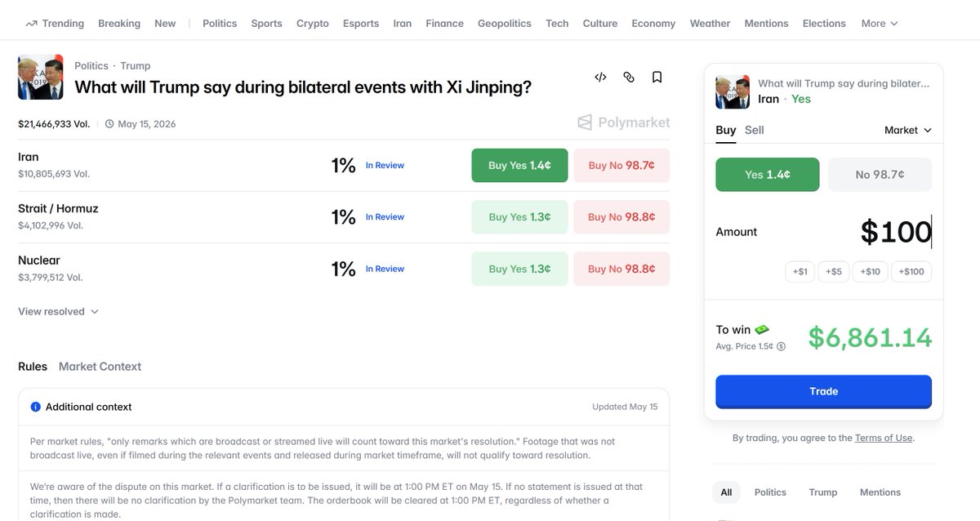The image size is (980, 521).
Task: Buy Yes 1.3¢ on Nuclear
Action: click(x=519, y=269)
